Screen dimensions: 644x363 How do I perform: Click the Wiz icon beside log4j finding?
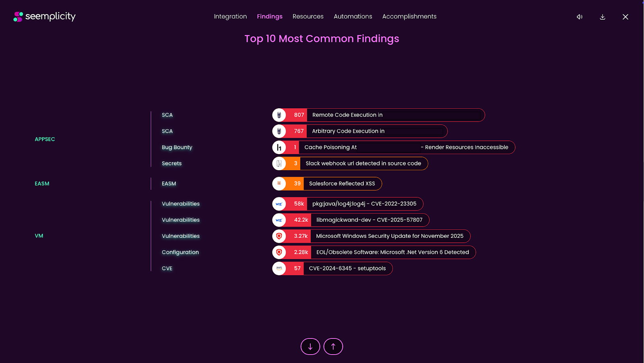click(279, 204)
